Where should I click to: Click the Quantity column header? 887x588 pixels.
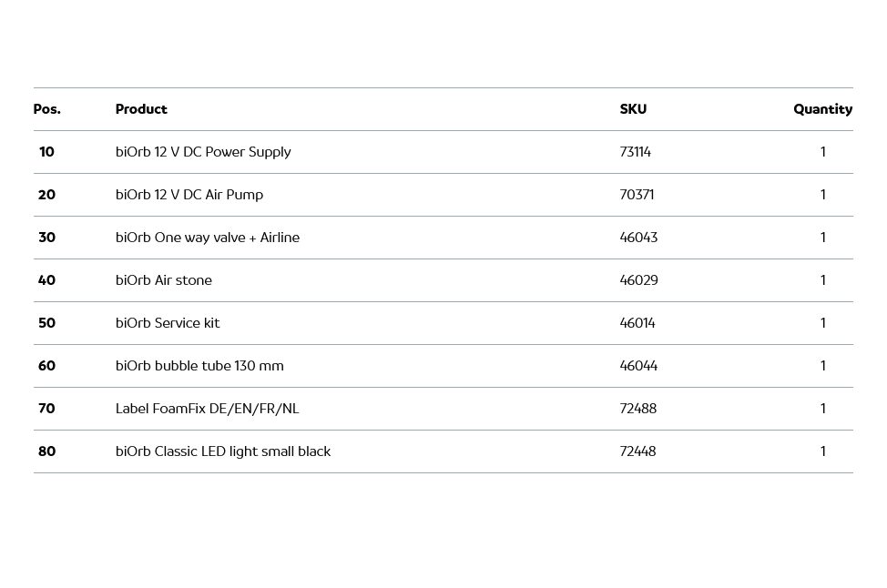click(822, 109)
